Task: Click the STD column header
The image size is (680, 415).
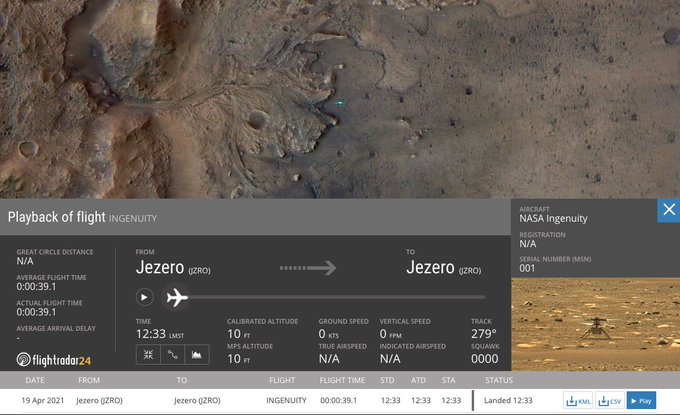Action: pyautogui.click(x=387, y=380)
